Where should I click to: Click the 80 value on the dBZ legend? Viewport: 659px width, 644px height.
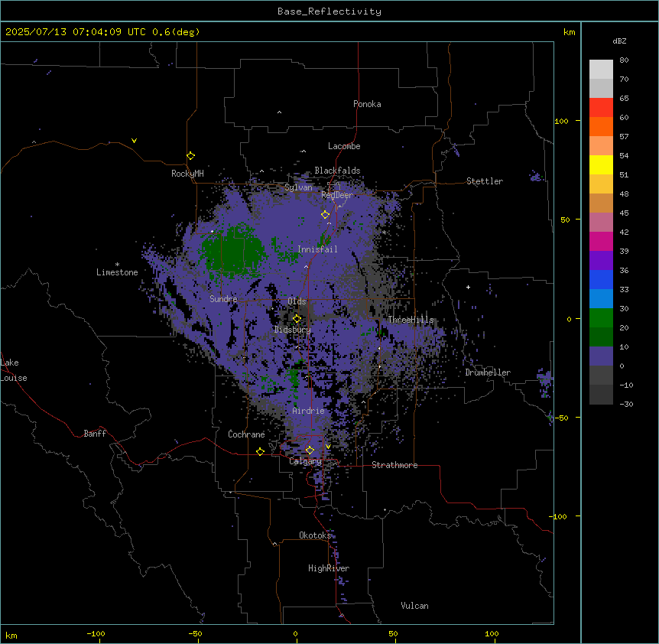pos(624,60)
